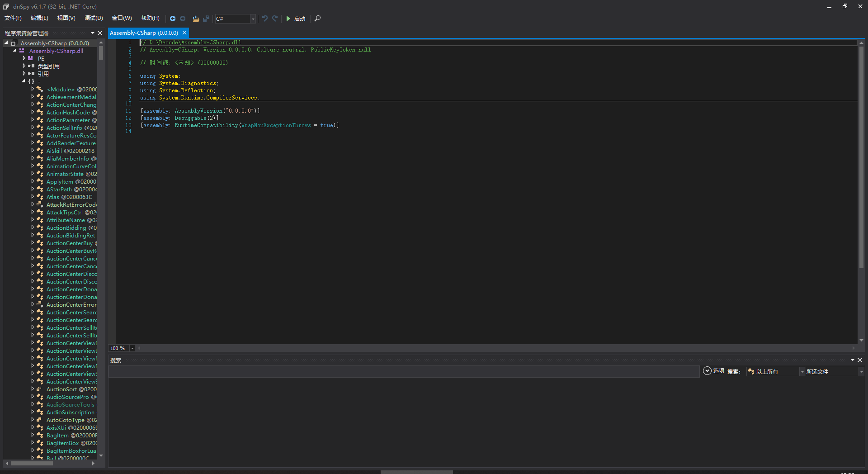Open the 文件(F) menu

click(13, 18)
